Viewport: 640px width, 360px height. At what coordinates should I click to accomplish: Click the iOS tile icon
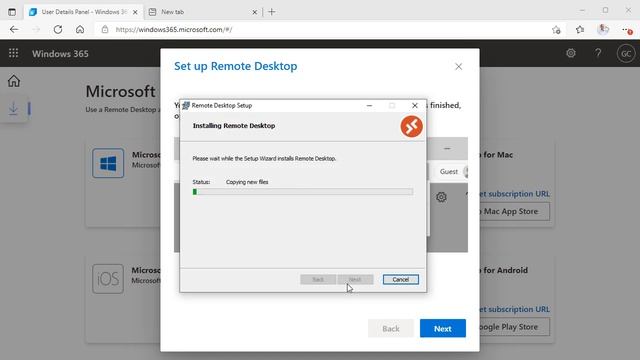[108, 279]
